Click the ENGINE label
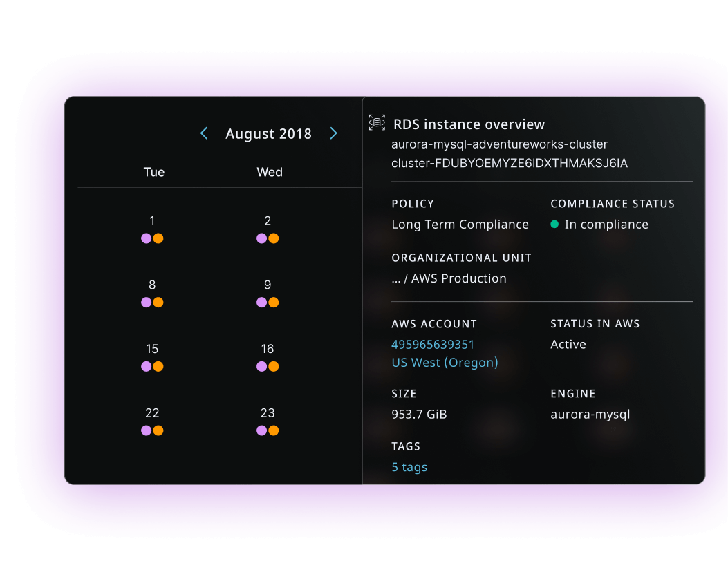The image size is (728, 581). pos(573,394)
